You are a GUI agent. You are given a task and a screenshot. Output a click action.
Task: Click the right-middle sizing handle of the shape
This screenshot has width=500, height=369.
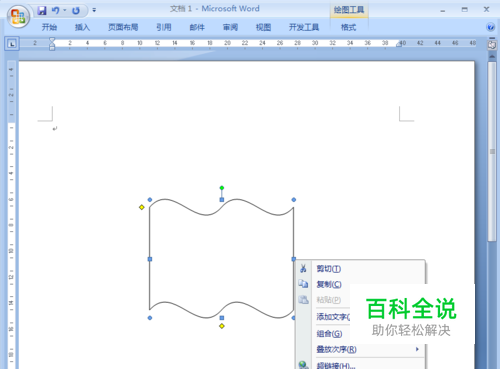(294, 259)
